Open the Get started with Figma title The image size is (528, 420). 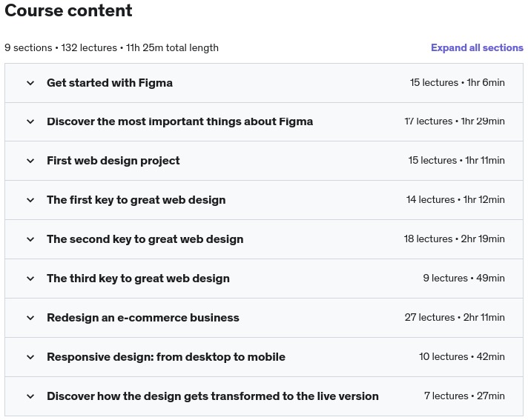click(x=110, y=83)
